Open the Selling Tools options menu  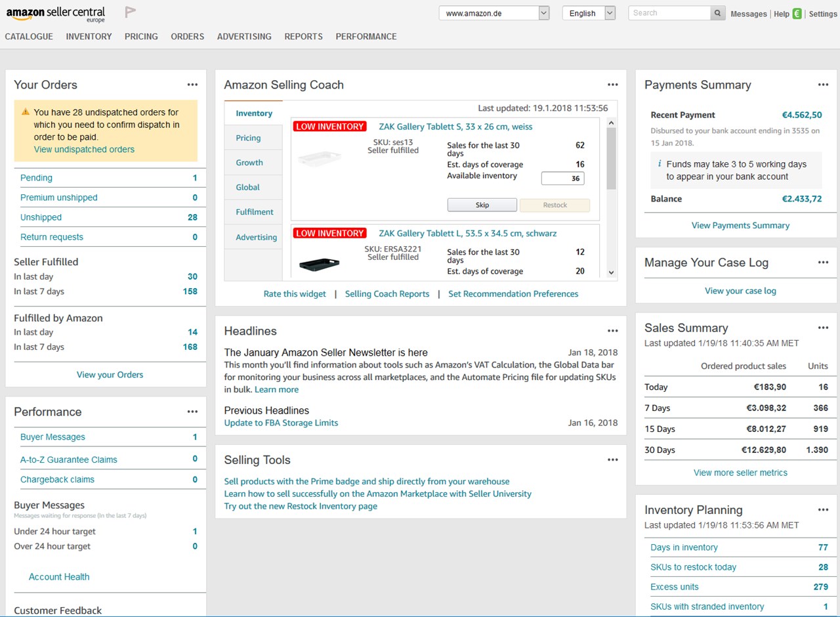613,460
